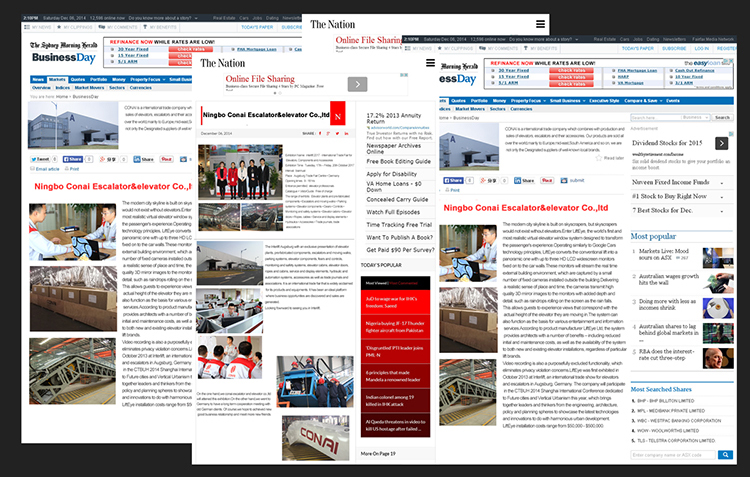Click the black arrow on Dividend Stocks ad

[721, 143]
